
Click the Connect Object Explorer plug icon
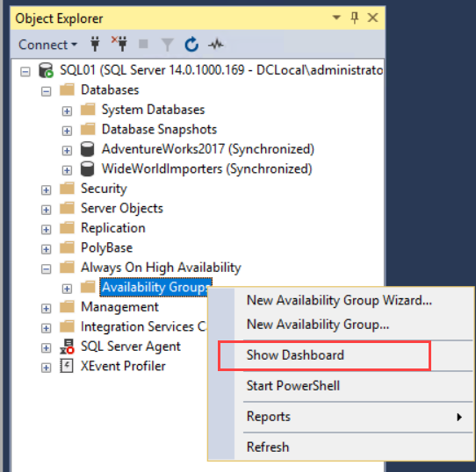(x=96, y=44)
